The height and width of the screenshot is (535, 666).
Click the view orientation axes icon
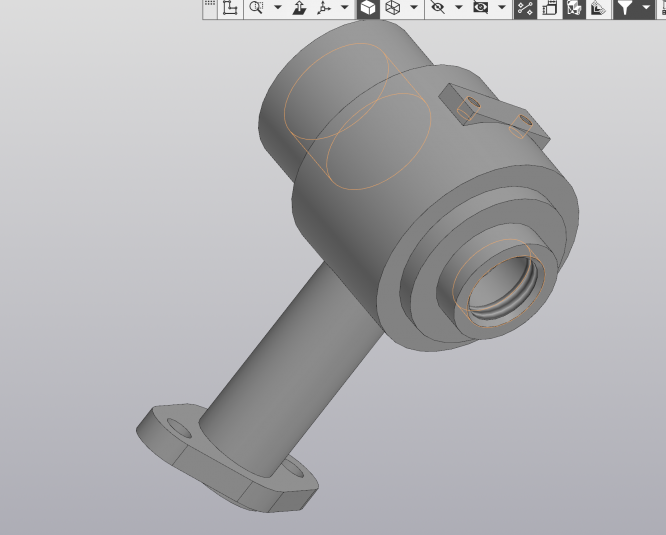click(x=324, y=8)
